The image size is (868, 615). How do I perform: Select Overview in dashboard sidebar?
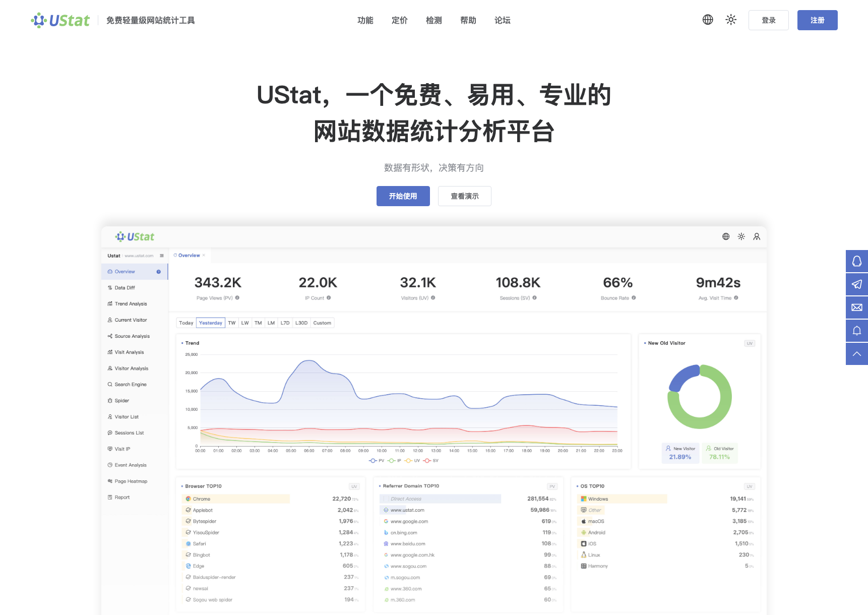click(135, 272)
